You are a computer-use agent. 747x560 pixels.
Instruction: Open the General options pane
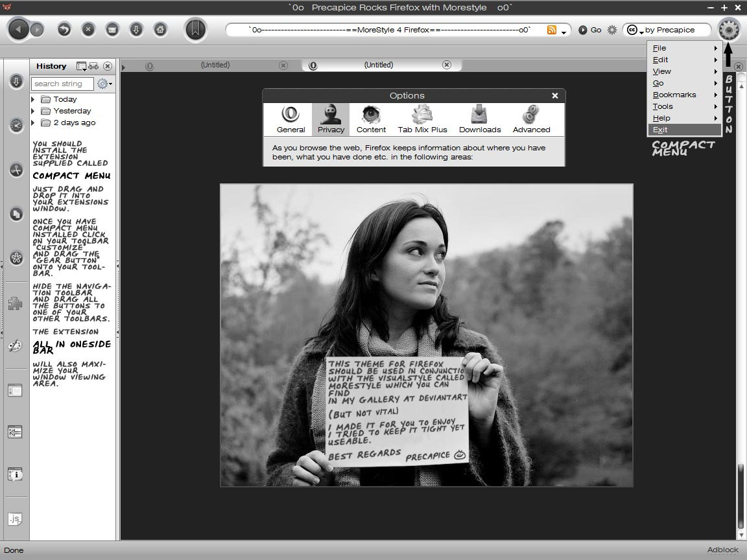[290, 119]
